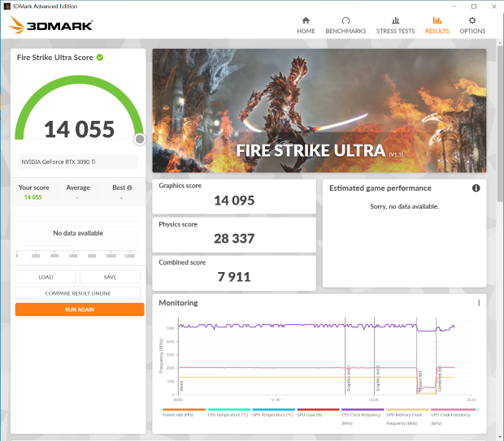Click the Fire Strike Ultra Score title
Viewport: 504px width, 441px height.
tap(55, 58)
